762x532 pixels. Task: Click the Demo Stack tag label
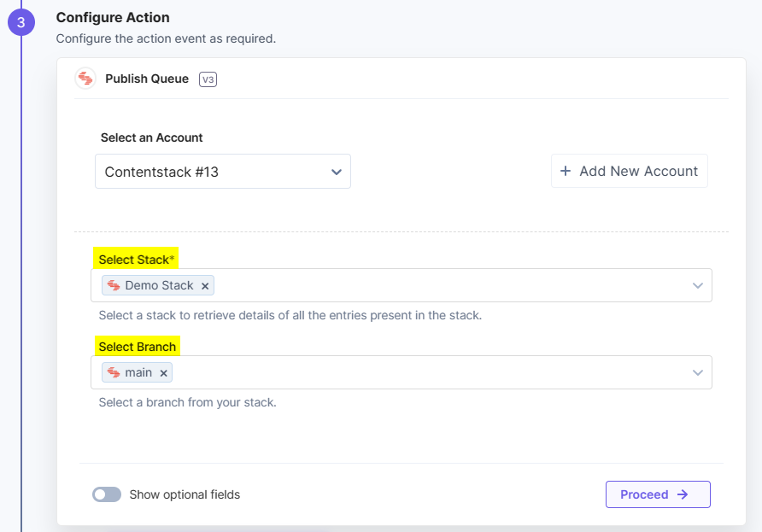click(159, 285)
